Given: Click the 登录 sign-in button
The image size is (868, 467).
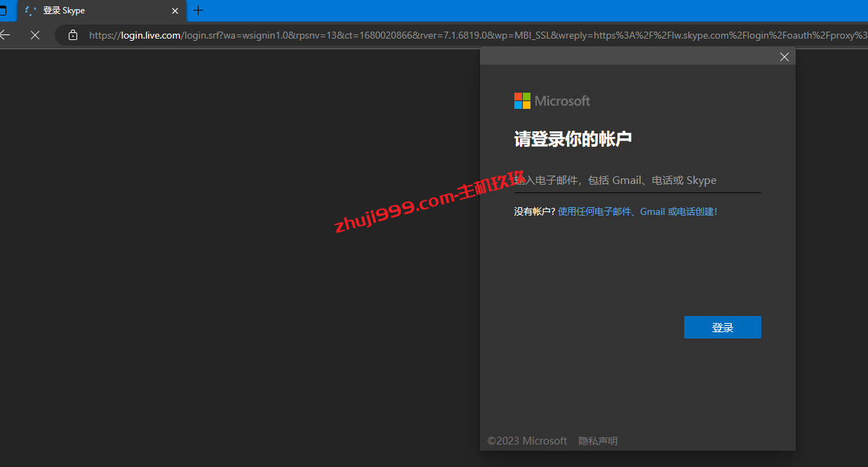Looking at the screenshot, I should 722,327.
